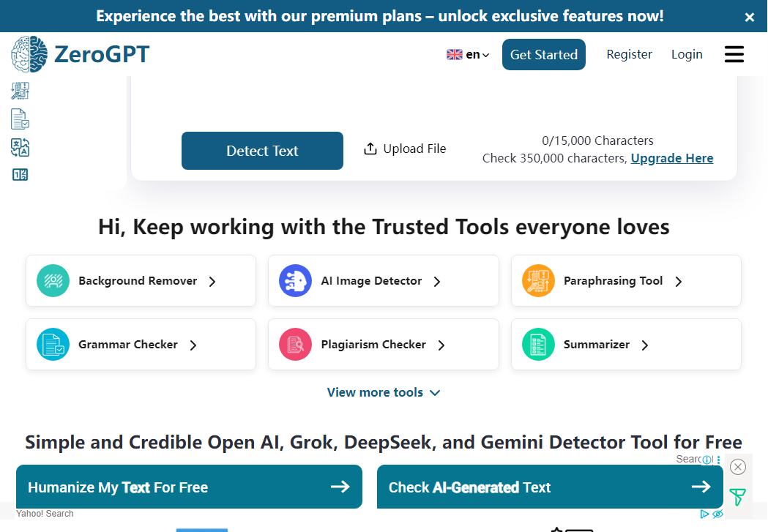Click the Get Started button
768x532 pixels.
point(544,54)
